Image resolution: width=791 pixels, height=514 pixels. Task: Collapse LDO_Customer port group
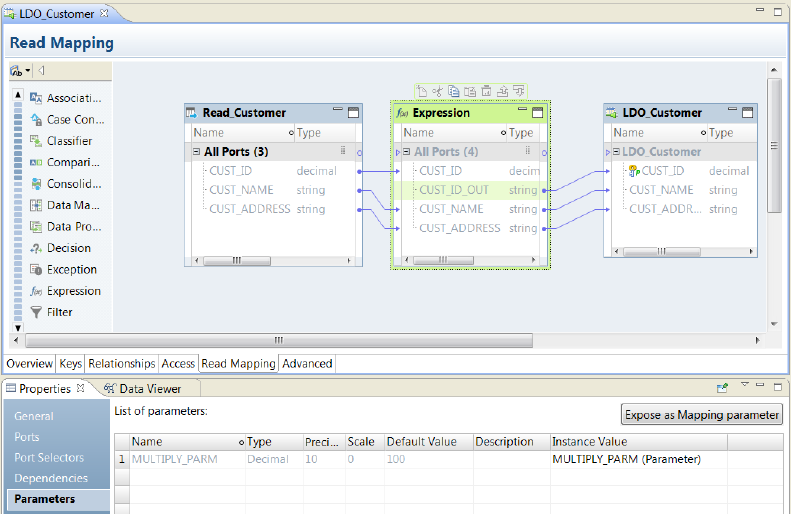pyautogui.click(x=616, y=151)
